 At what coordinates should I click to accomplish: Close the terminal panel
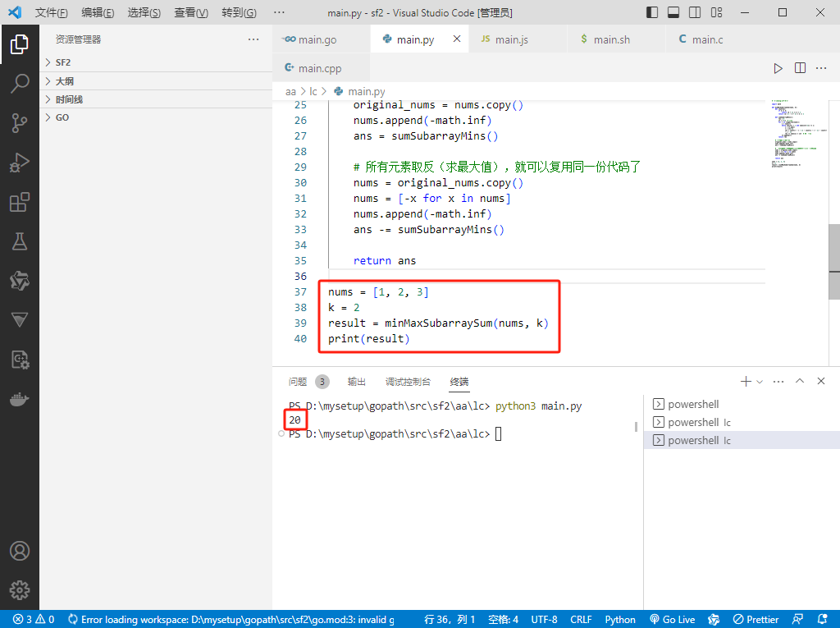pyautogui.click(x=820, y=381)
